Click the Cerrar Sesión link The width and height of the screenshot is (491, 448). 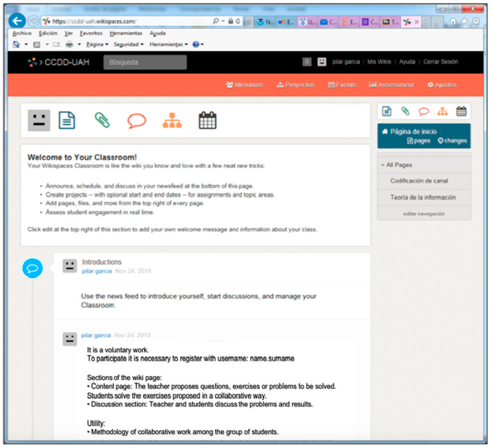click(440, 62)
